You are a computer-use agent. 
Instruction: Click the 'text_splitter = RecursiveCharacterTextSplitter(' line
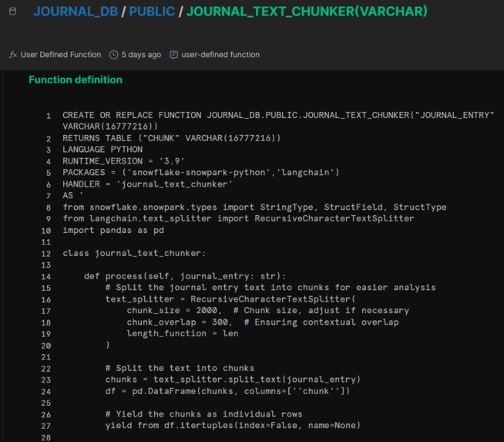click(x=230, y=299)
